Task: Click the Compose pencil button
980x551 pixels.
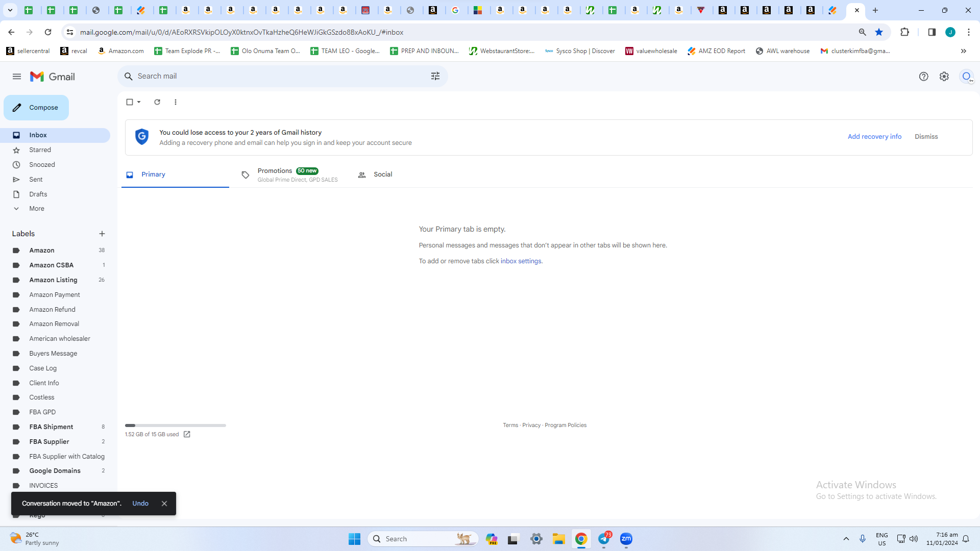Action: [36, 108]
